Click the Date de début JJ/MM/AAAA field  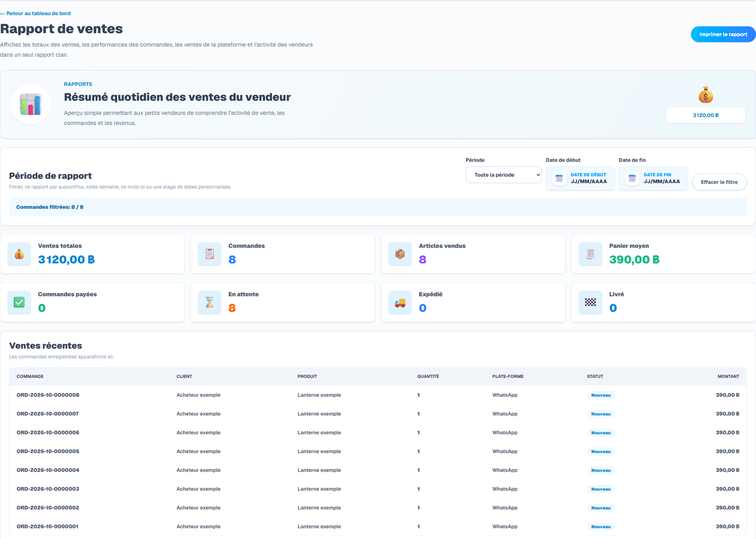click(580, 178)
